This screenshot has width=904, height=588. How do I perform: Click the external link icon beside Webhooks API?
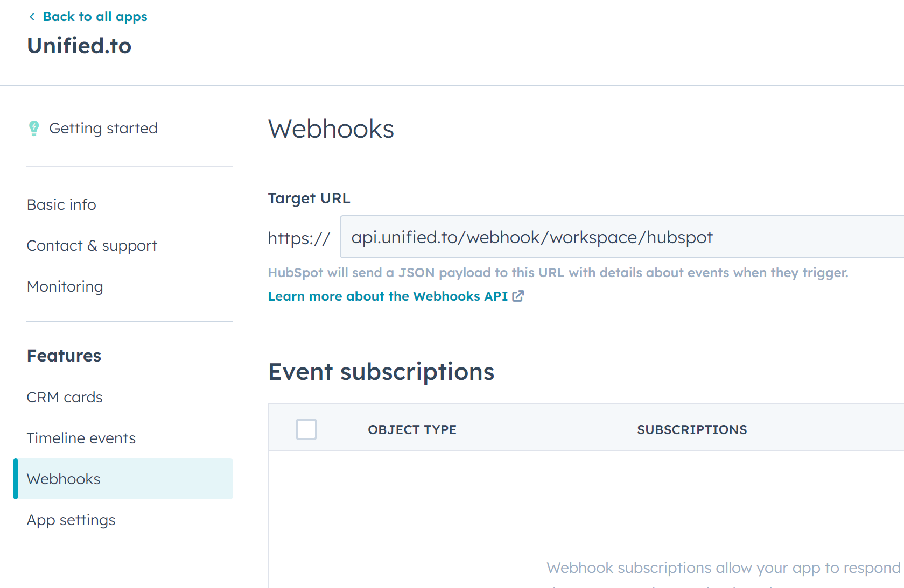[518, 296]
